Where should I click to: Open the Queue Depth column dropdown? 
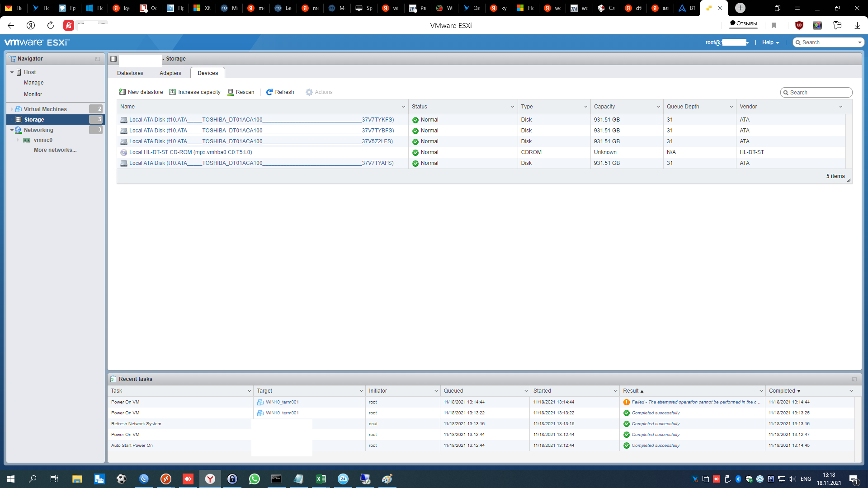click(731, 107)
